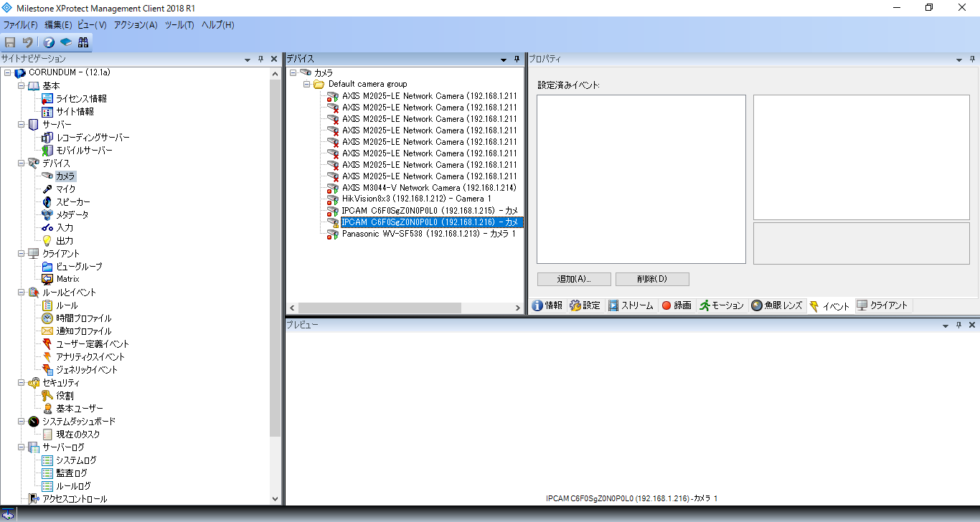Click the Undo toolbar icon

27,42
